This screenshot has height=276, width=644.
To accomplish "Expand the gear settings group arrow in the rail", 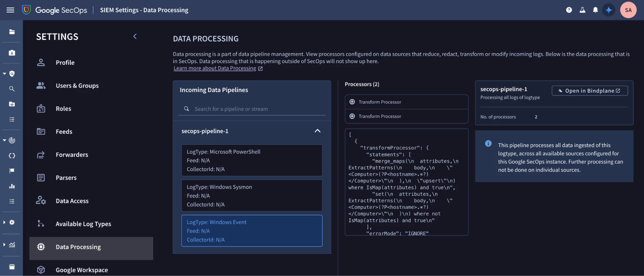I will 5,222.
